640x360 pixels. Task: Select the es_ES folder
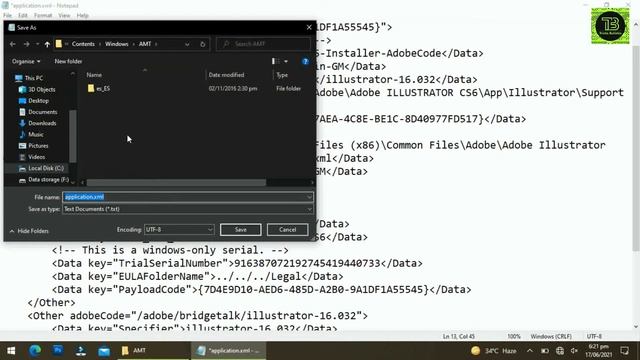click(103, 89)
